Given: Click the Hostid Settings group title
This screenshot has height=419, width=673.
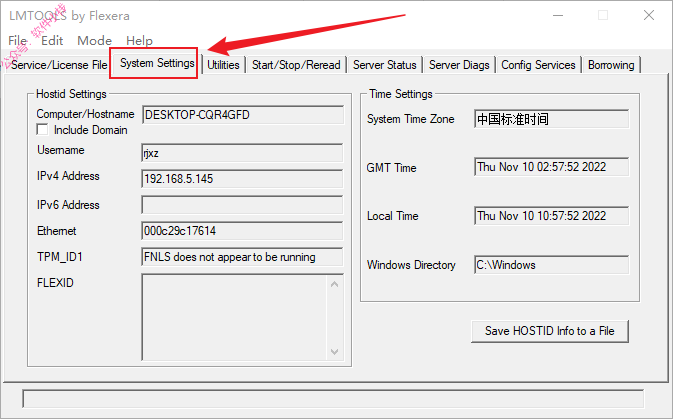Looking at the screenshot, I should point(71,94).
